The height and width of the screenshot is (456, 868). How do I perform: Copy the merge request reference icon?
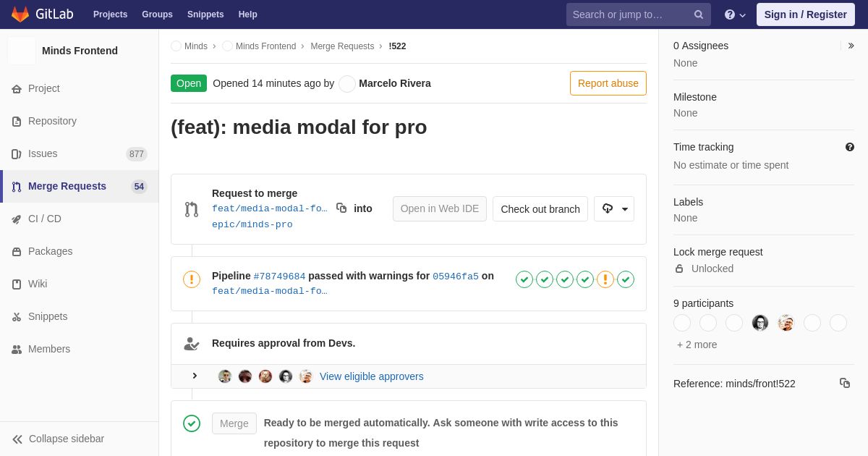click(x=845, y=383)
